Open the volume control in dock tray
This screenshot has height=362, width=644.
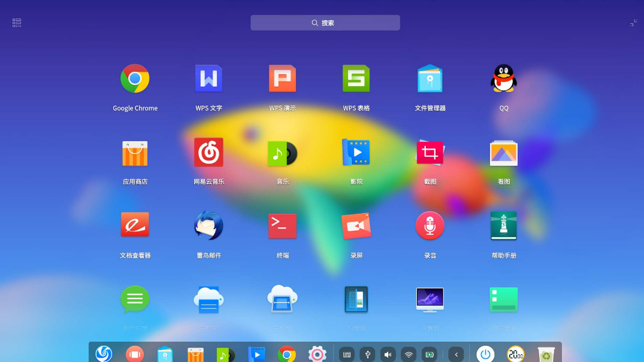click(388, 354)
